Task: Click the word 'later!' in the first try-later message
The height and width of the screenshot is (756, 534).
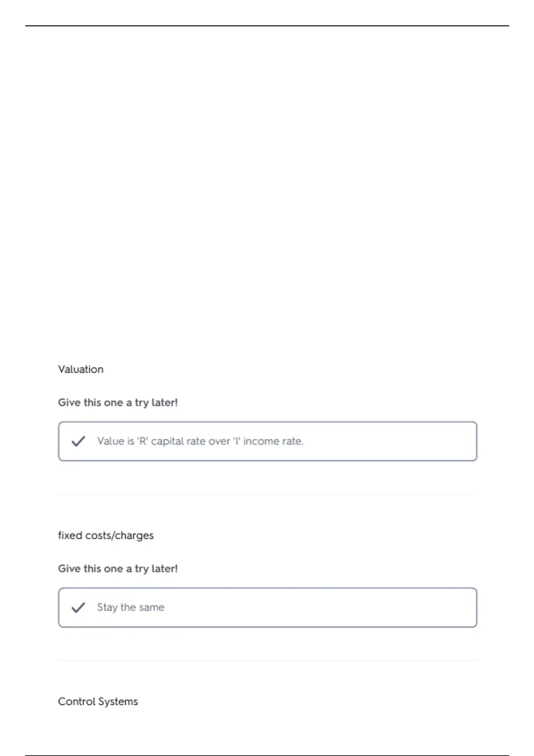Action: (x=165, y=402)
